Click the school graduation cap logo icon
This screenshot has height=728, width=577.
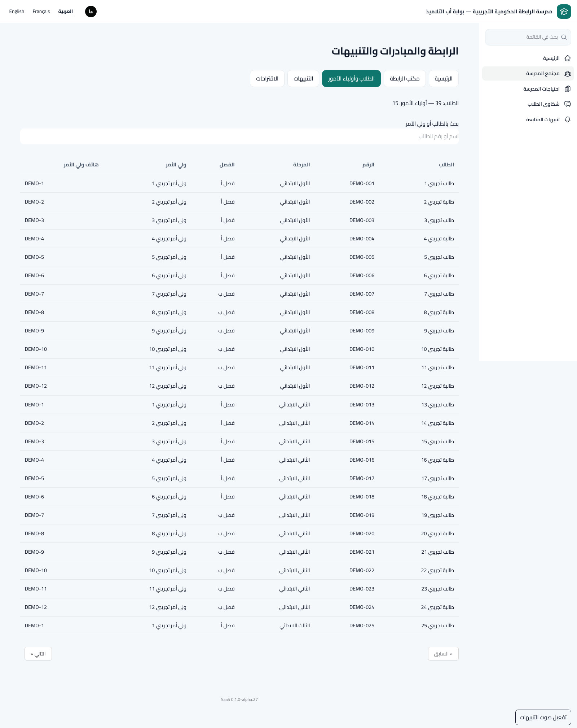point(564,12)
